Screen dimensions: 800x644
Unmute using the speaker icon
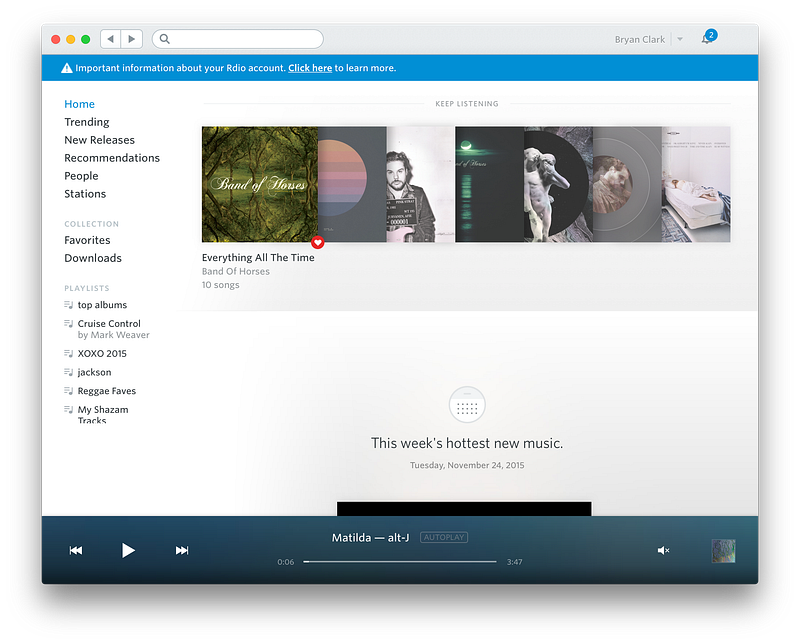pos(663,550)
